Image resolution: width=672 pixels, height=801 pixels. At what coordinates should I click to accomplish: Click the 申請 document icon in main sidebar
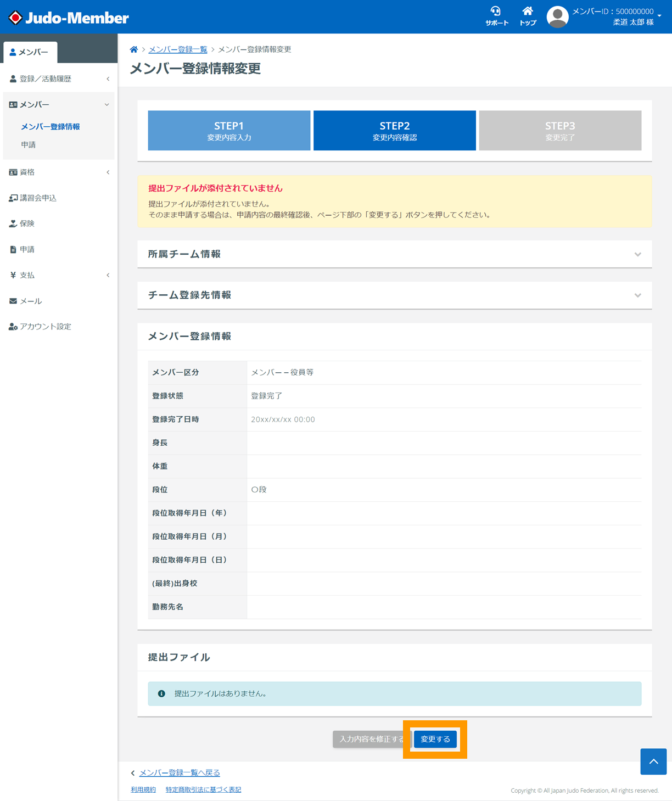(x=13, y=249)
